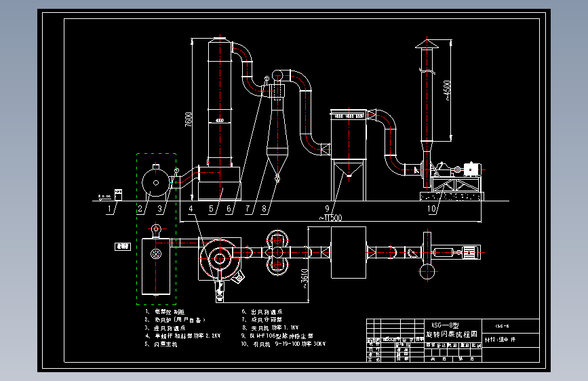Screen dimensions: 588x381
Task: Click callout number 10 near the fan base
Action: [431, 209]
